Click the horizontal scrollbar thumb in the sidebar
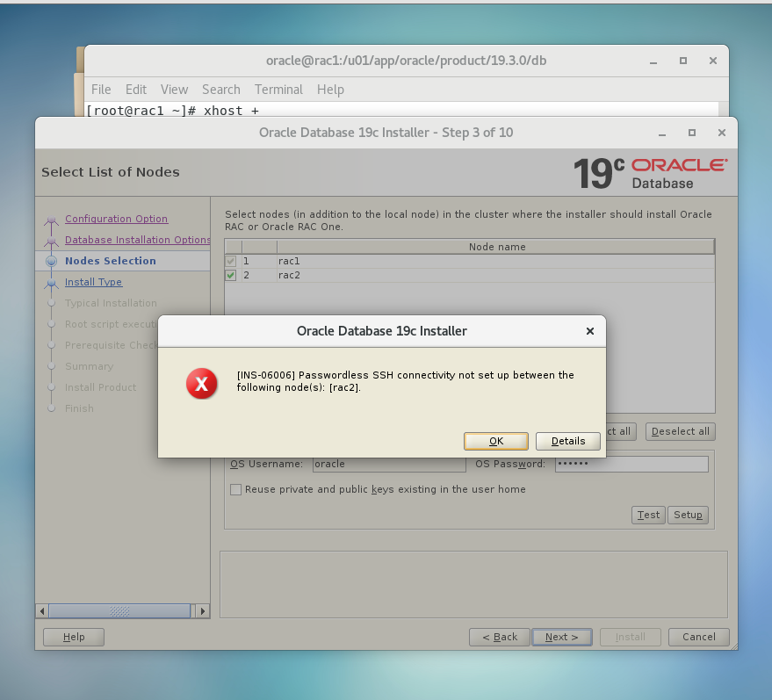 pyautogui.click(x=119, y=611)
